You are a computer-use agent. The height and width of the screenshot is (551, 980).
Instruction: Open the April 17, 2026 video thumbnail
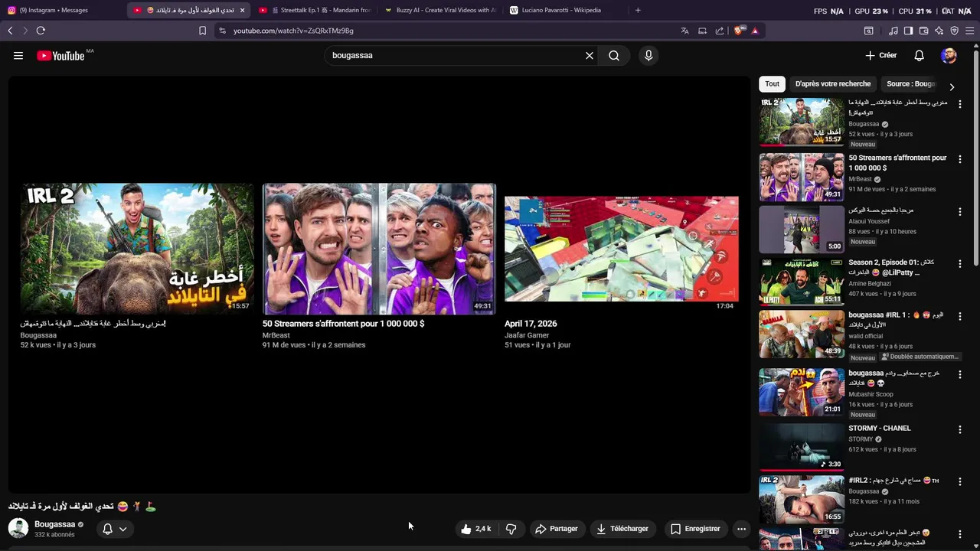622,249
